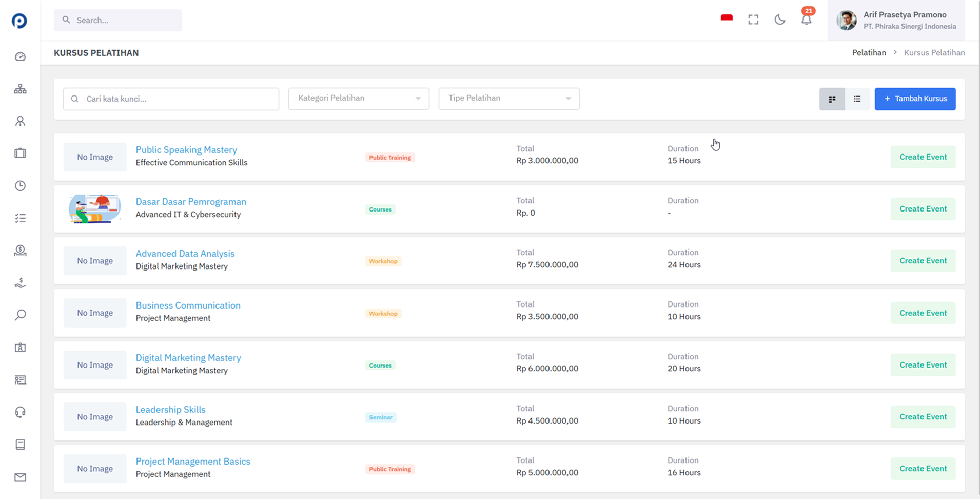Switch to list view layout

coord(857,99)
